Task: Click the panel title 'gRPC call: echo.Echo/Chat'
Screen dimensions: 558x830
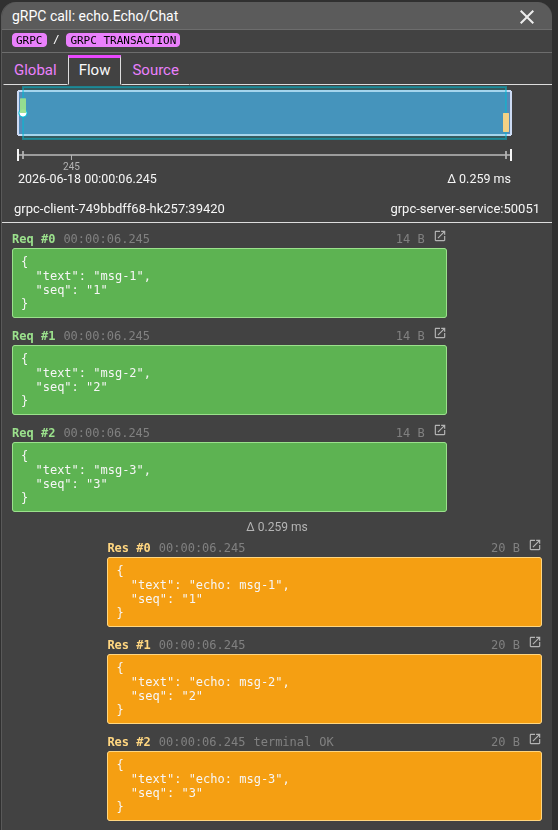Action: pos(95,16)
